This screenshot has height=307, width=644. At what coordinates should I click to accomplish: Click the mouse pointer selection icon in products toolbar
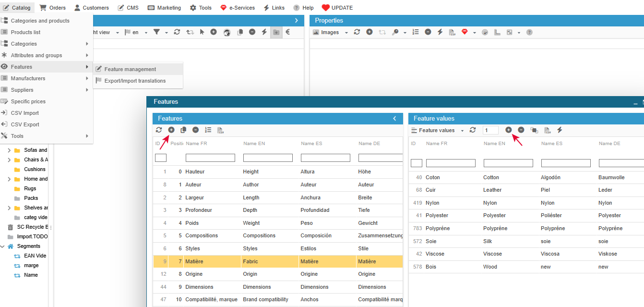[202, 32]
